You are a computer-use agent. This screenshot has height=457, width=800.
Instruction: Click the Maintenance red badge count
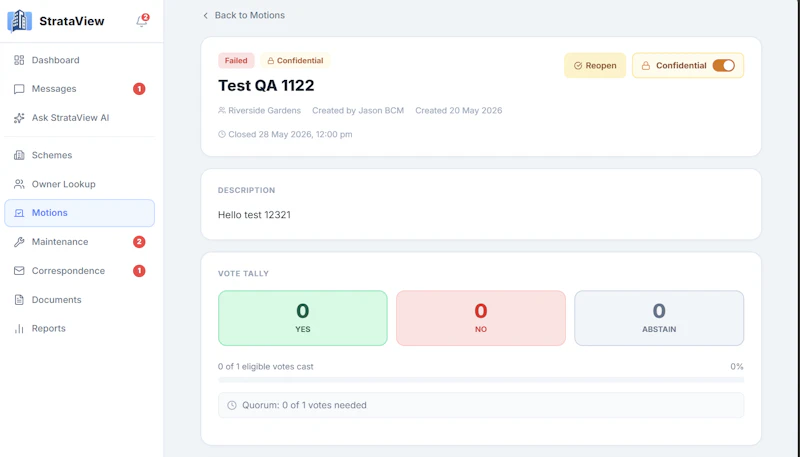coord(139,242)
